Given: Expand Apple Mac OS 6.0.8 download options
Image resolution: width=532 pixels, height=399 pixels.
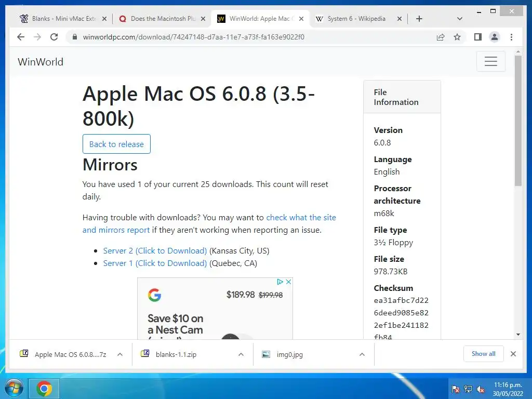Looking at the screenshot, I should pos(120,354).
